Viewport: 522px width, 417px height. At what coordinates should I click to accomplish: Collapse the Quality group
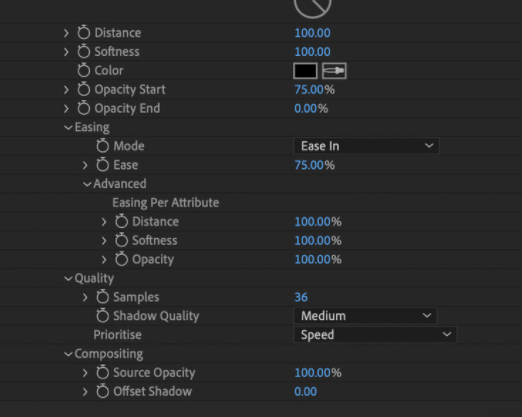pos(68,278)
